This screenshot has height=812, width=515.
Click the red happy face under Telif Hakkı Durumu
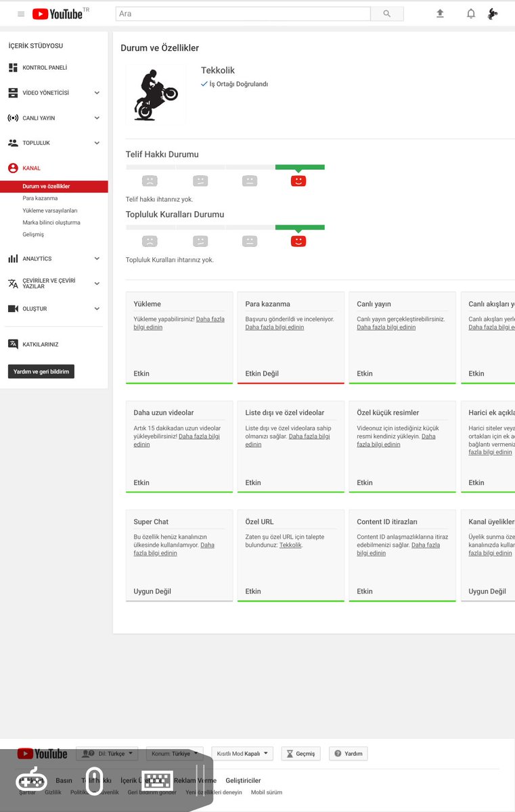tap(298, 181)
